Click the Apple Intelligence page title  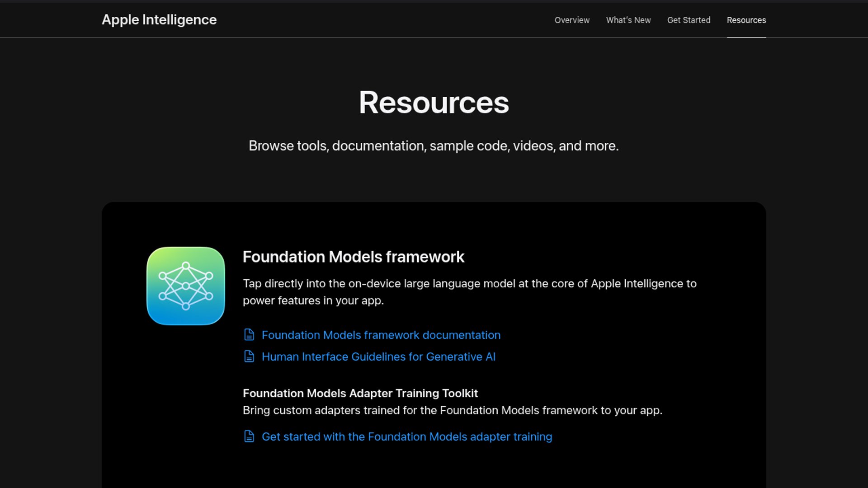pos(159,20)
